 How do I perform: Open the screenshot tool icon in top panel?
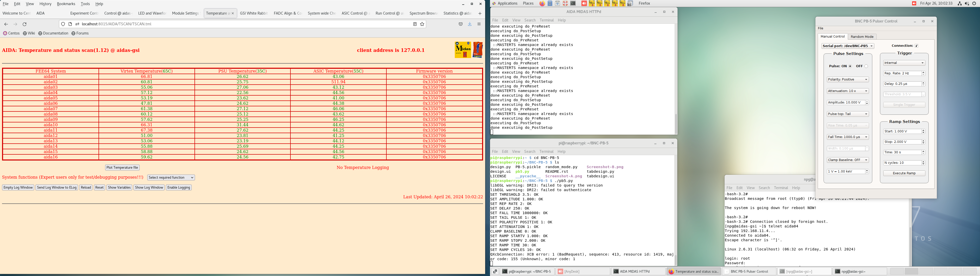tap(630, 3)
